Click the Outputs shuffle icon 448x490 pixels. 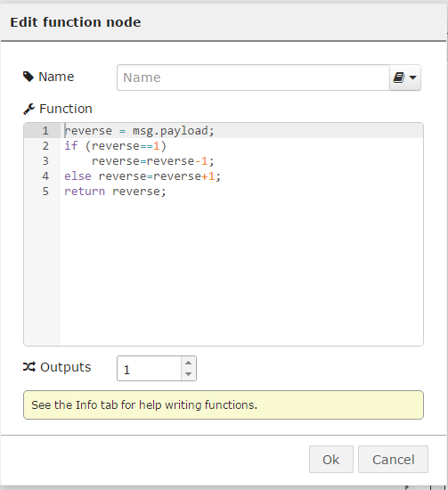click(x=29, y=367)
